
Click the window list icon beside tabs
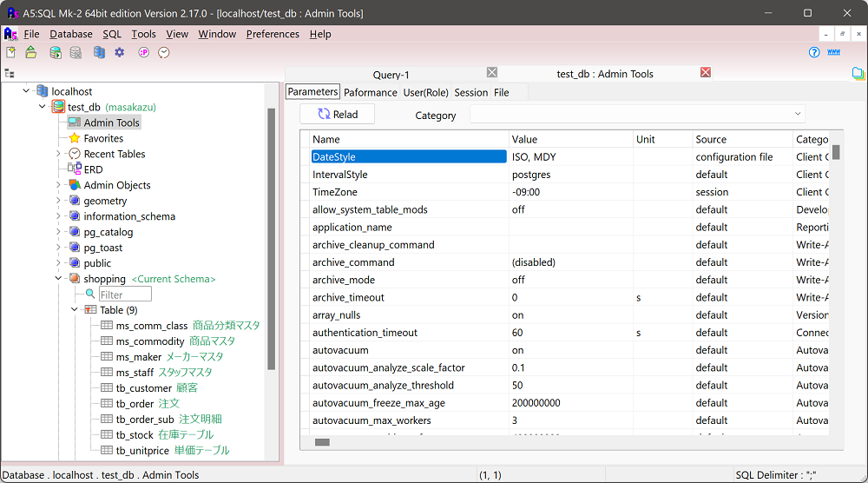click(858, 73)
